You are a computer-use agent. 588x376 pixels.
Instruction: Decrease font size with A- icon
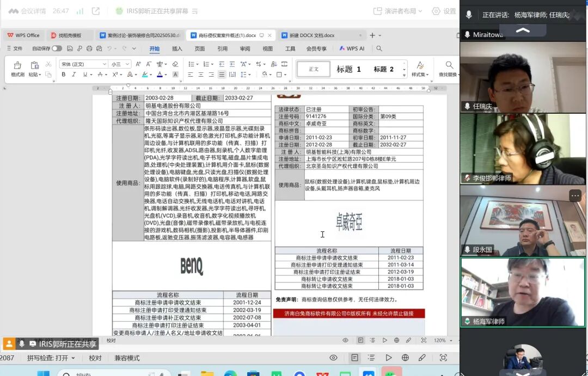click(x=149, y=64)
